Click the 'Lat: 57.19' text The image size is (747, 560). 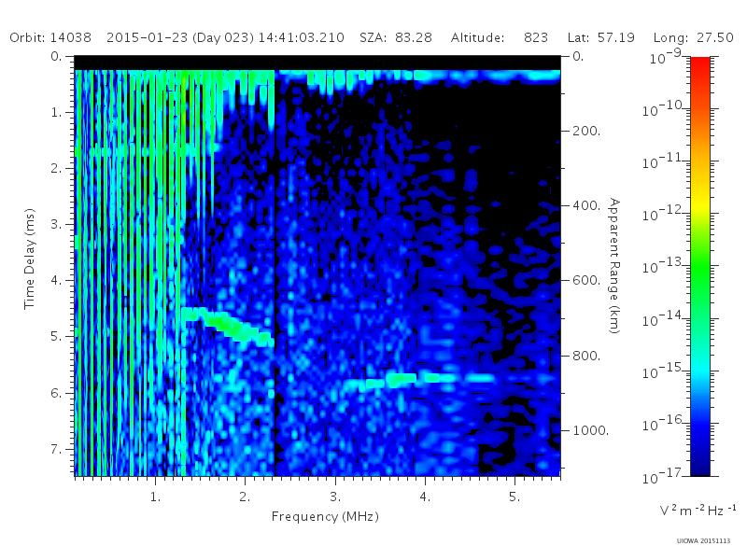coord(600,37)
